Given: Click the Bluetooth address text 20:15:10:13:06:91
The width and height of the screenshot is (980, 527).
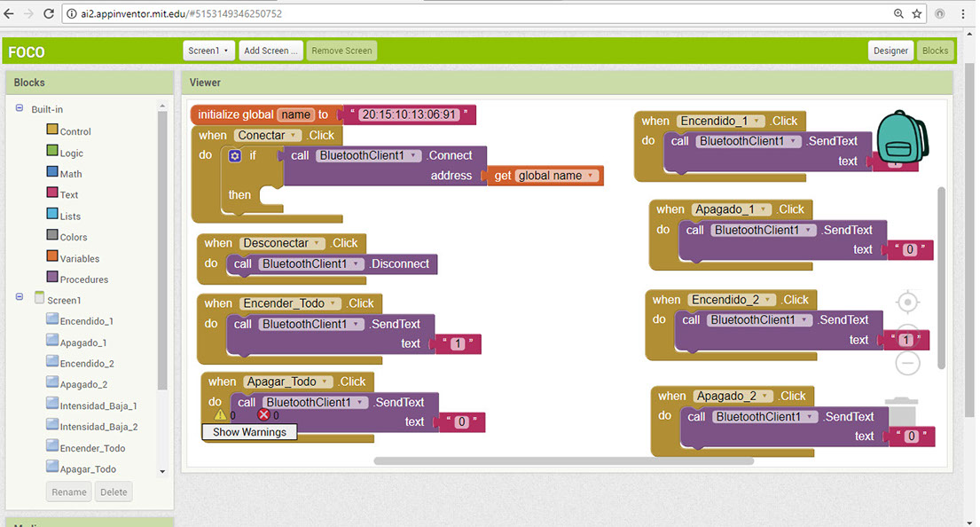Looking at the screenshot, I should 409,114.
